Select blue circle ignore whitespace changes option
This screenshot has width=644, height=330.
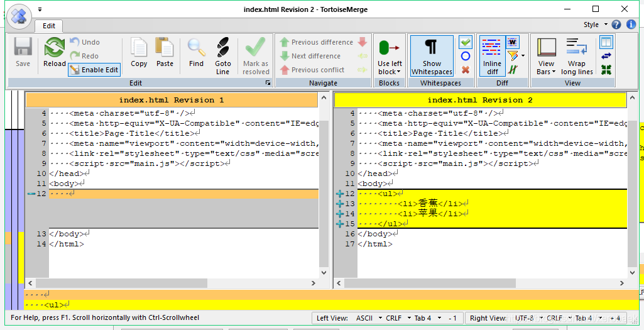466,56
